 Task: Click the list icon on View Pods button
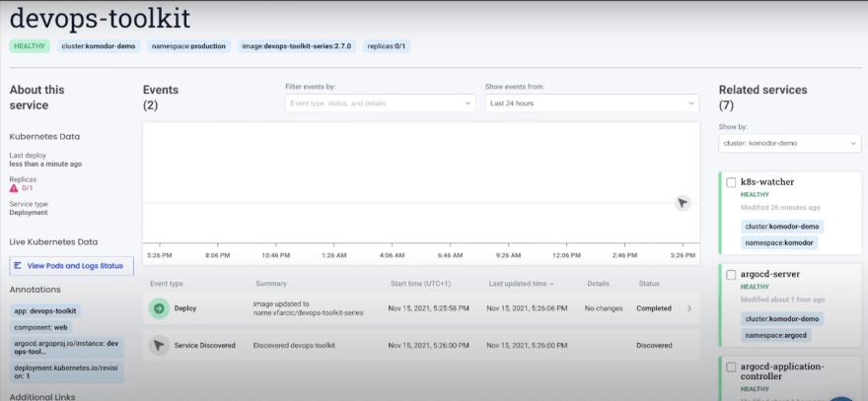(x=17, y=265)
